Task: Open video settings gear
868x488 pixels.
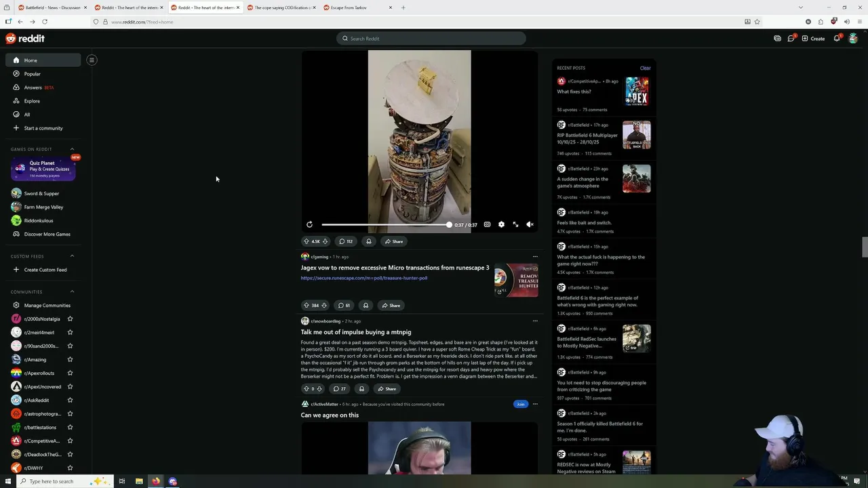Action: pyautogui.click(x=501, y=224)
